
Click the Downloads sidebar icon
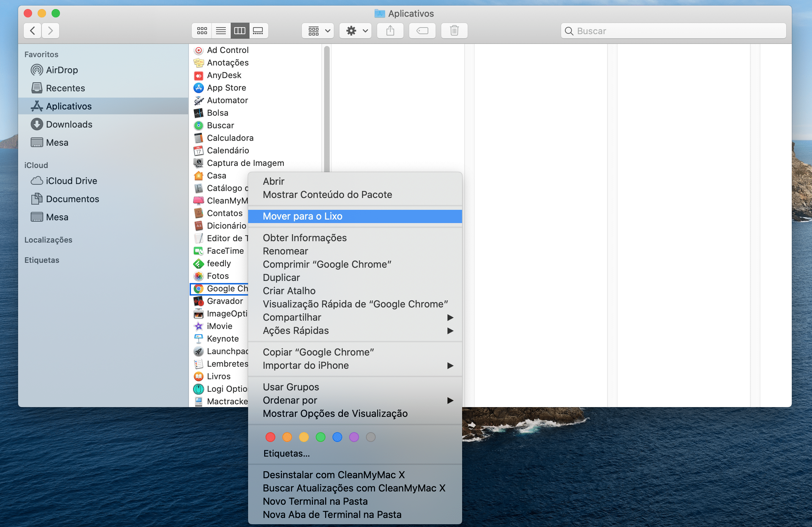point(36,124)
